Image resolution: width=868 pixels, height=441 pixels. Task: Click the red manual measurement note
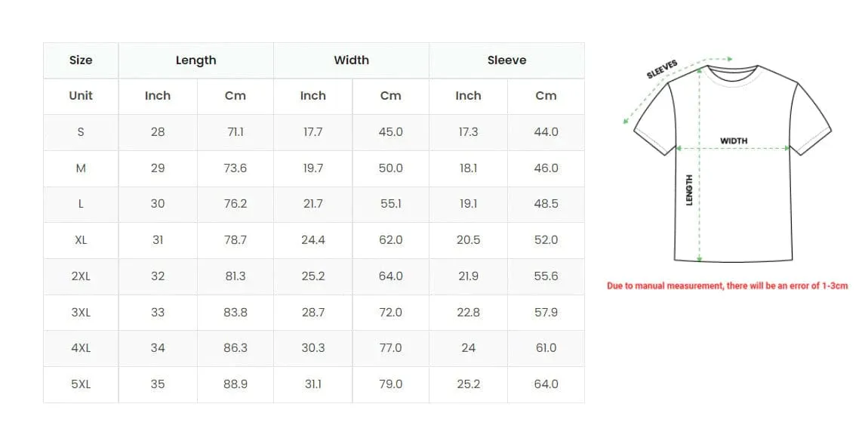click(728, 286)
